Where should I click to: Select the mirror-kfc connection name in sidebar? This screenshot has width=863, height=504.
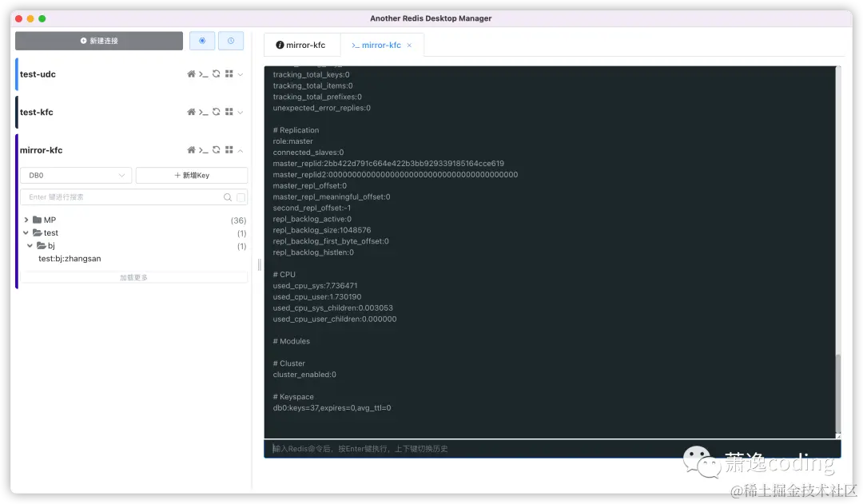pyautogui.click(x=42, y=150)
